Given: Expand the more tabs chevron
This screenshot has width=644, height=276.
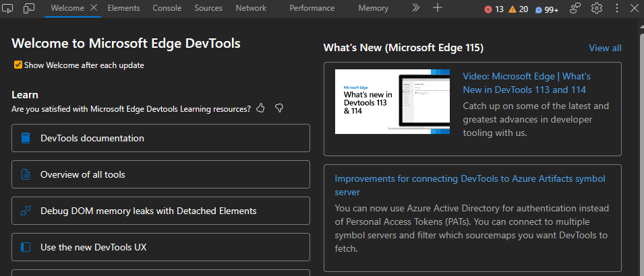Looking at the screenshot, I should tap(415, 8).
